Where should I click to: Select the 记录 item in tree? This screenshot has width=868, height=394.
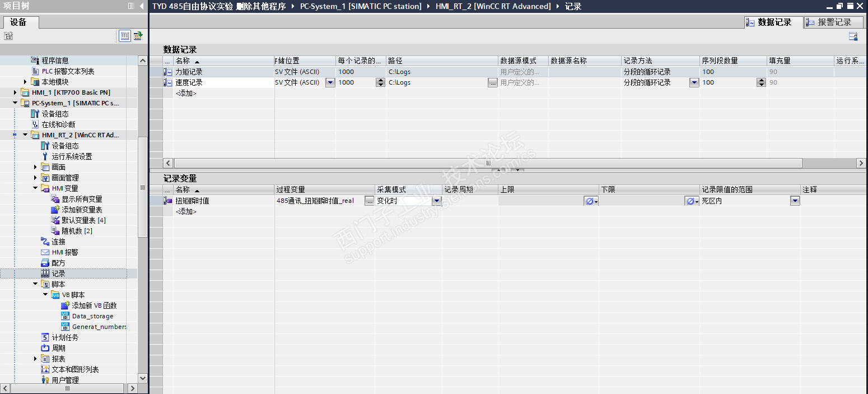point(58,274)
